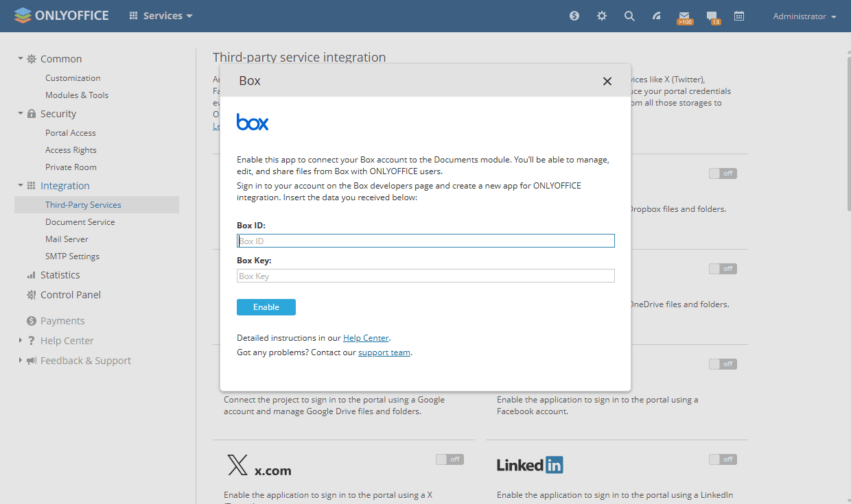
Task: Click the Common gear icon in sidebar
Action: (x=32, y=59)
